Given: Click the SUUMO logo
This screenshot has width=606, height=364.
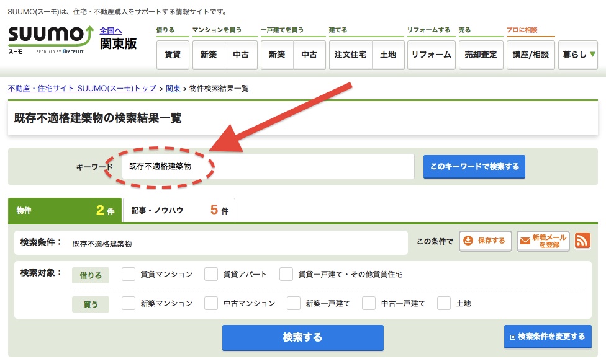Looking at the screenshot, I should (x=51, y=39).
